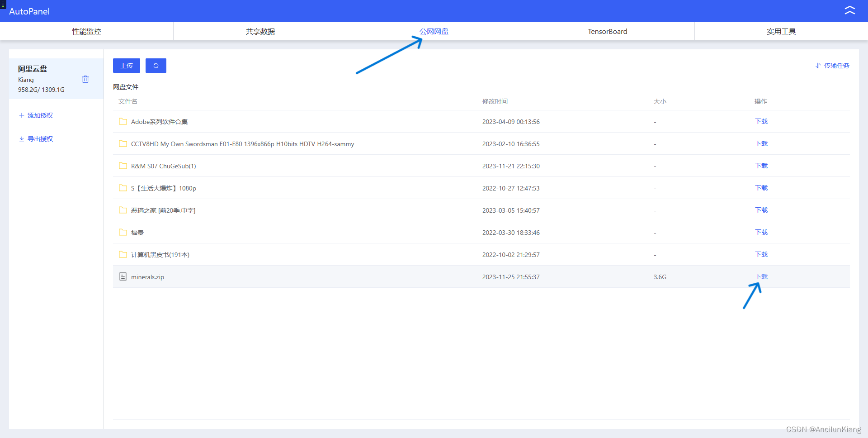
Task: Click the folder icon of Adobe系列软件合集
Action: [x=123, y=121]
